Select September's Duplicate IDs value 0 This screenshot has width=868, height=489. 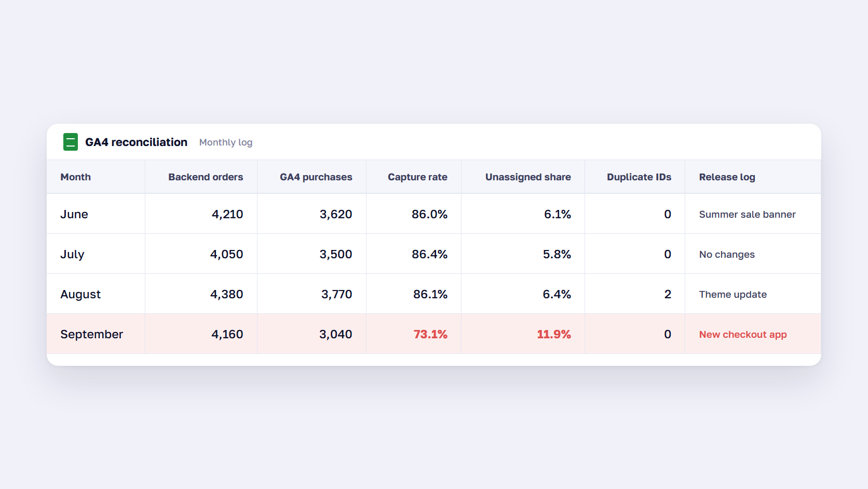tap(668, 334)
